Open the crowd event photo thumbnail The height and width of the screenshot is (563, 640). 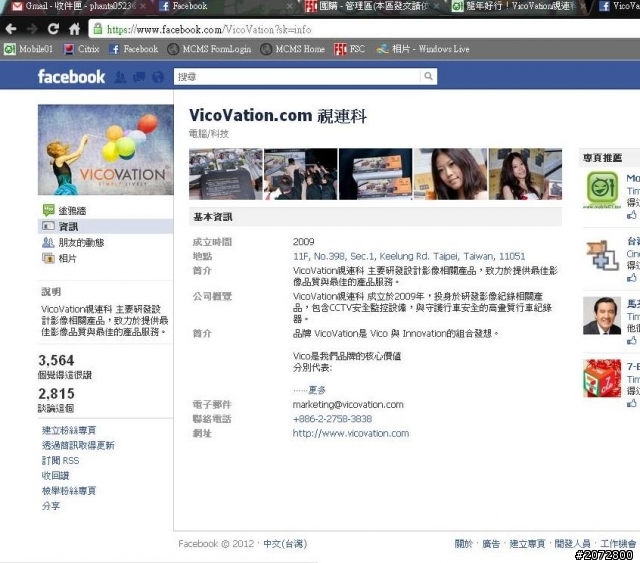point(301,174)
